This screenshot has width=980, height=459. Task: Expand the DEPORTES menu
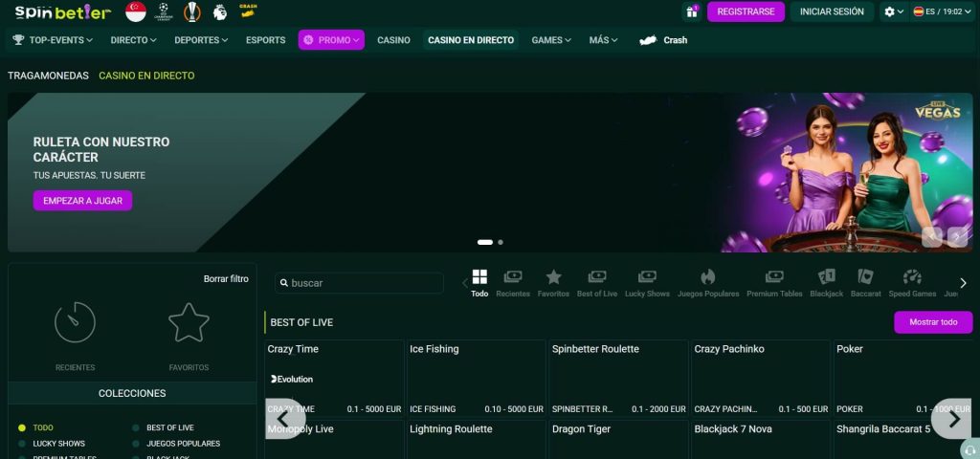pos(201,40)
